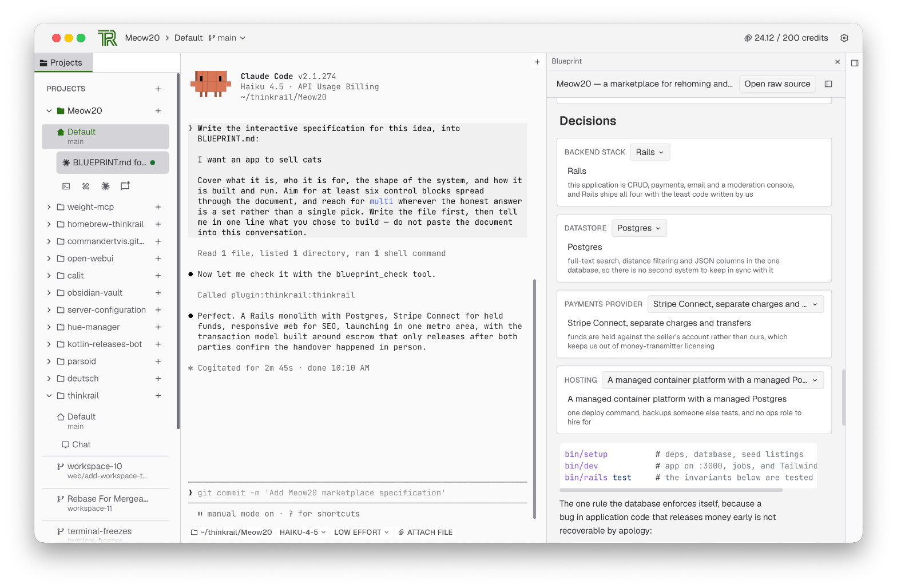Add workspace to kotlin-releases-bot

158,344
